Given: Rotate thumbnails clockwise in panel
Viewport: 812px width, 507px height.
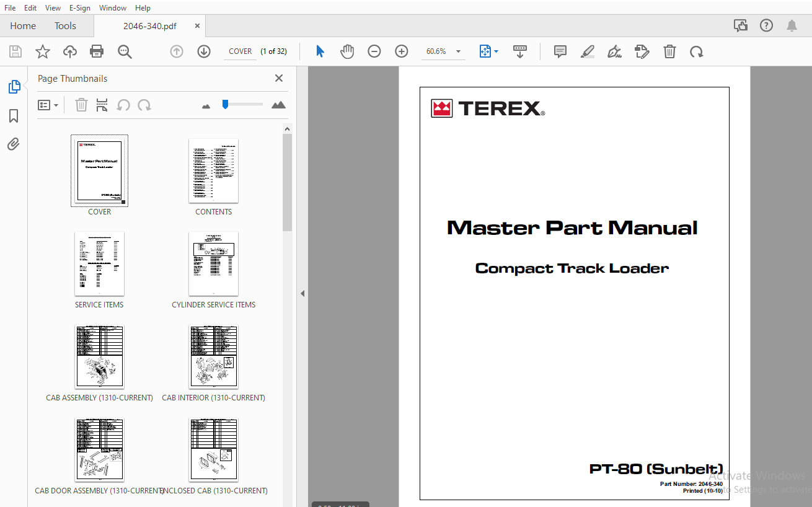Looking at the screenshot, I should [x=144, y=105].
